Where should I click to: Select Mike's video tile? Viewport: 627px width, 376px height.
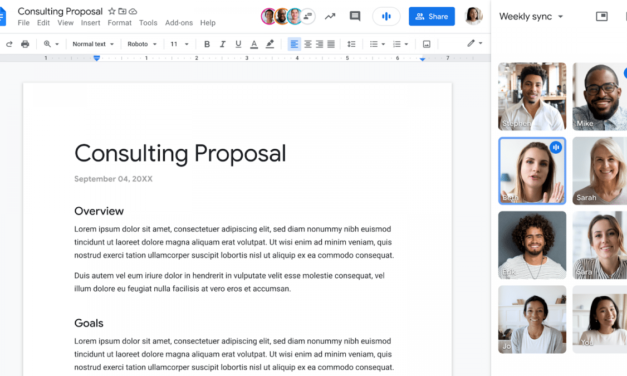[599, 96]
